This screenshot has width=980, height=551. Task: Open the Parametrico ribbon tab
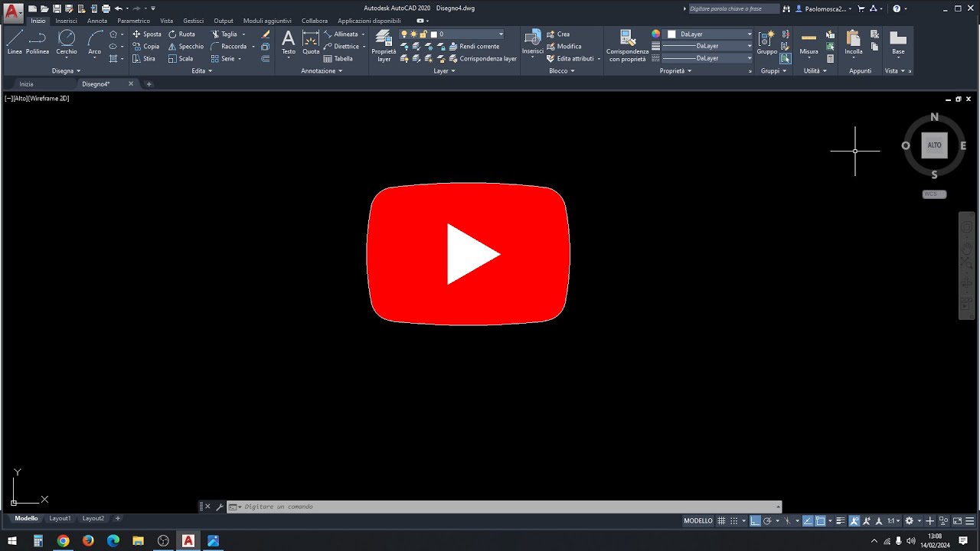tap(134, 21)
